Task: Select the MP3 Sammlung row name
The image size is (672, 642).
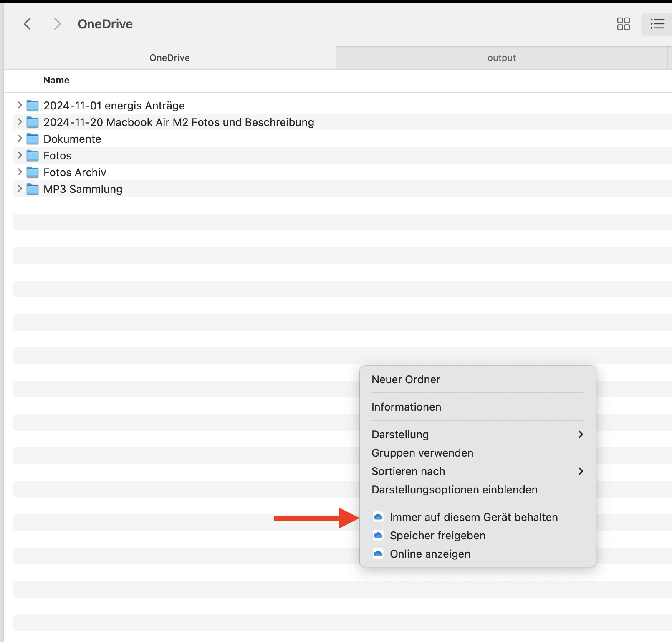Action: click(83, 189)
